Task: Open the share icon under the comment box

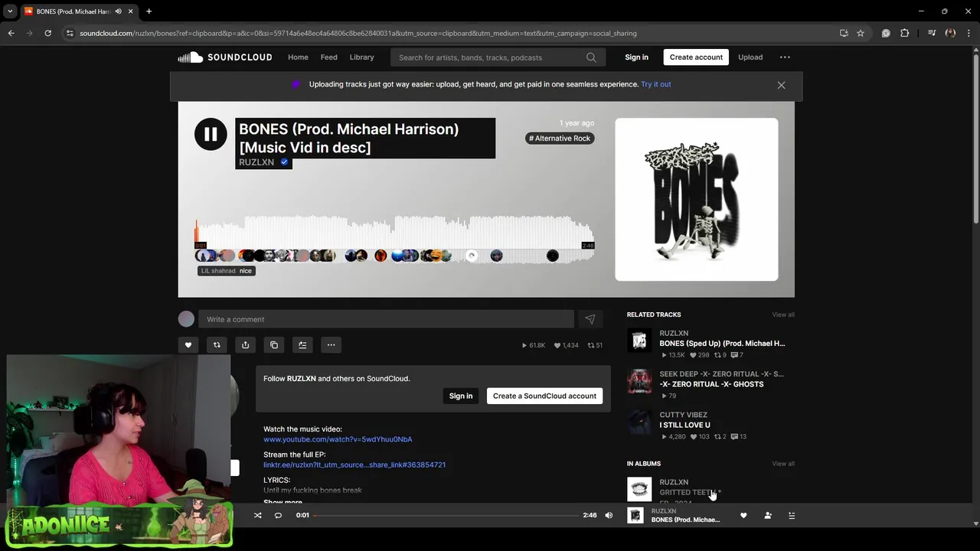Action: coord(245,345)
